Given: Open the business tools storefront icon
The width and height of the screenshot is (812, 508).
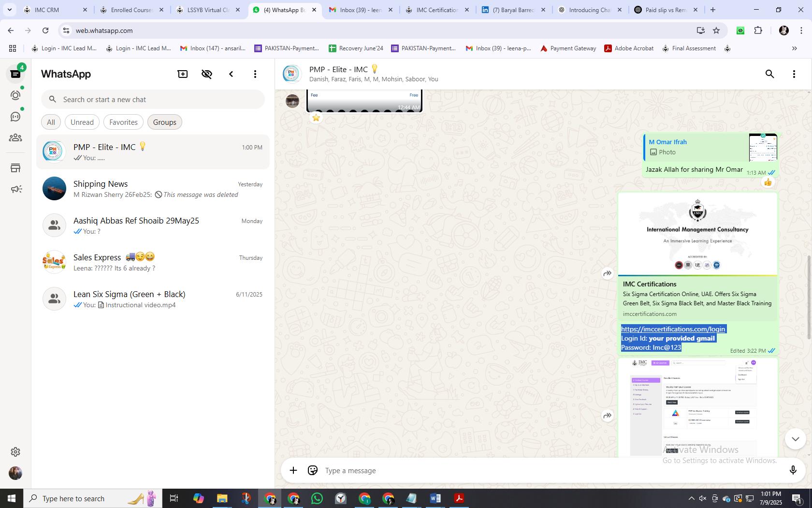Looking at the screenshot, I should tap(15, 168).
